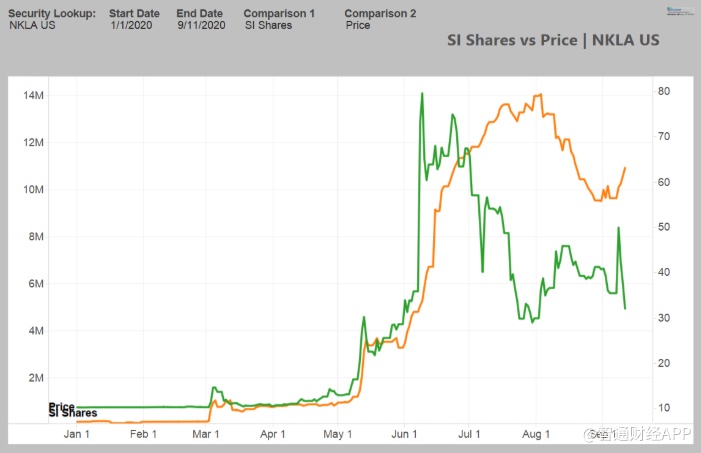The width and height of the screenshot is (701, 453).
Task: Click the watermark logo at bottom right
Action: (x=638, y=435)
